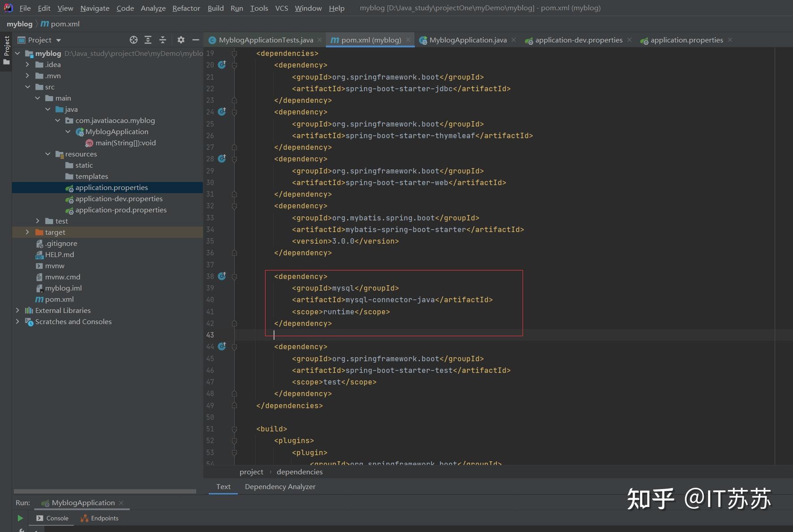Hide the Project tool window with minus icon

tap(195, 40)
